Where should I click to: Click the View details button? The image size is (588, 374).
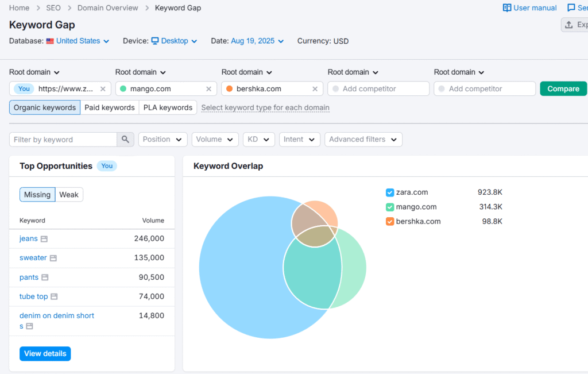(45, 354)
